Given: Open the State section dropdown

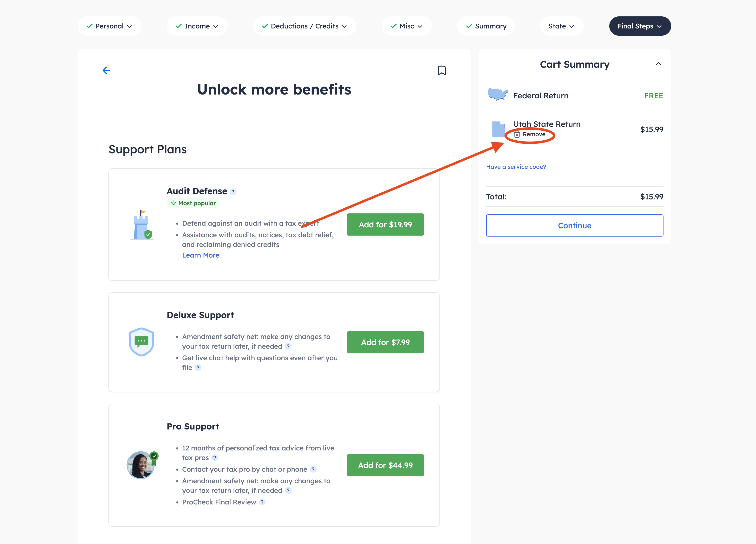Looking at the screenshot, I should pyautogui.click(x=562, y=26).
